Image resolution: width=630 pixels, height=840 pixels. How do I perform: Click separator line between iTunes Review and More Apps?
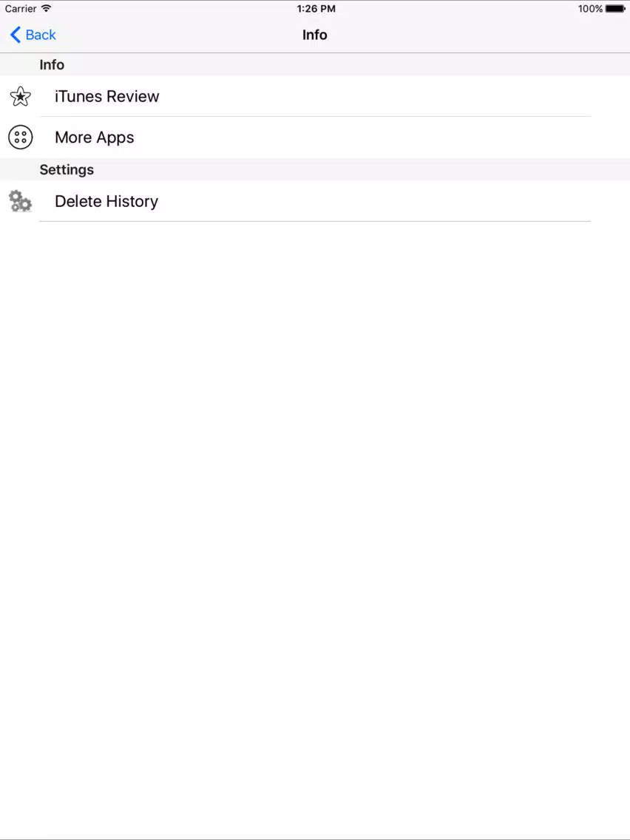[315, 116]
